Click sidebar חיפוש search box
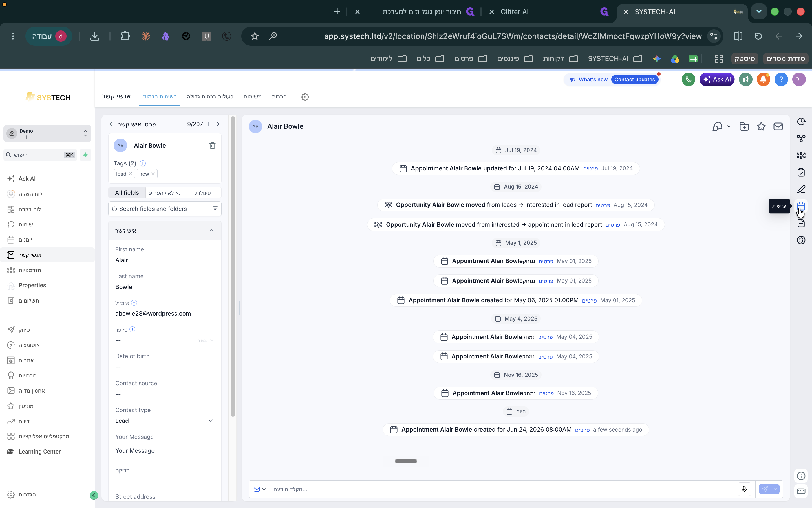Viewport: 812px width, 508px height. (40, 155)
